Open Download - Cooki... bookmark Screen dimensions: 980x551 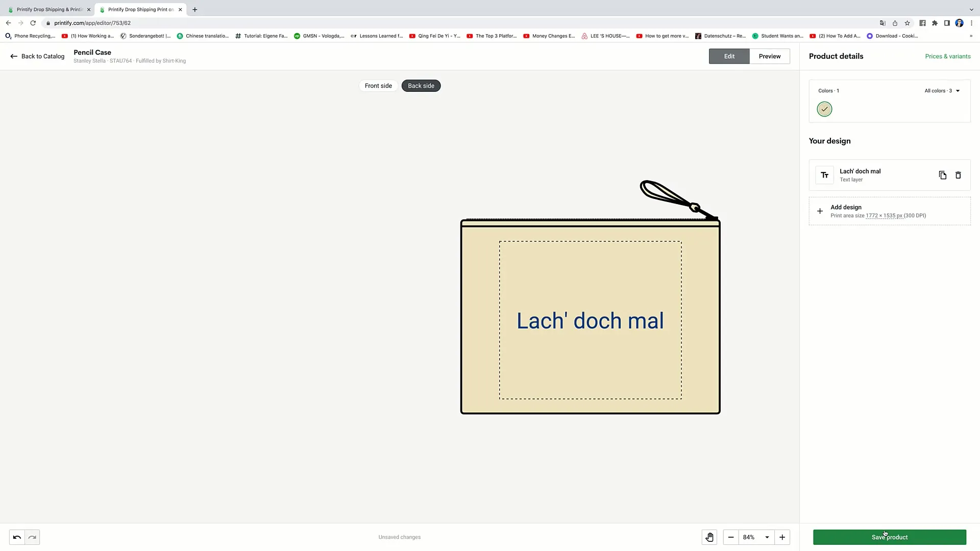click(892, 36)
